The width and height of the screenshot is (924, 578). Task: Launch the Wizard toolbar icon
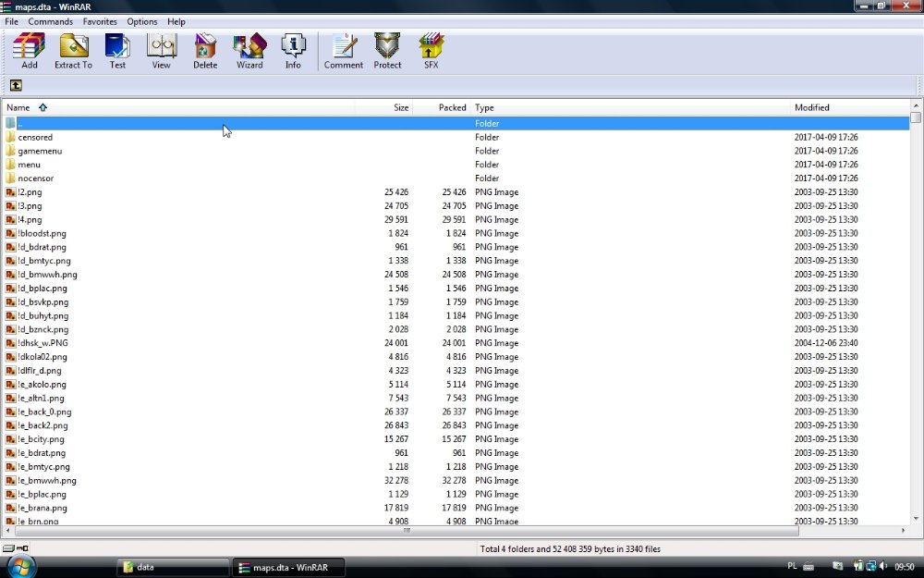[x=249, y=51]
